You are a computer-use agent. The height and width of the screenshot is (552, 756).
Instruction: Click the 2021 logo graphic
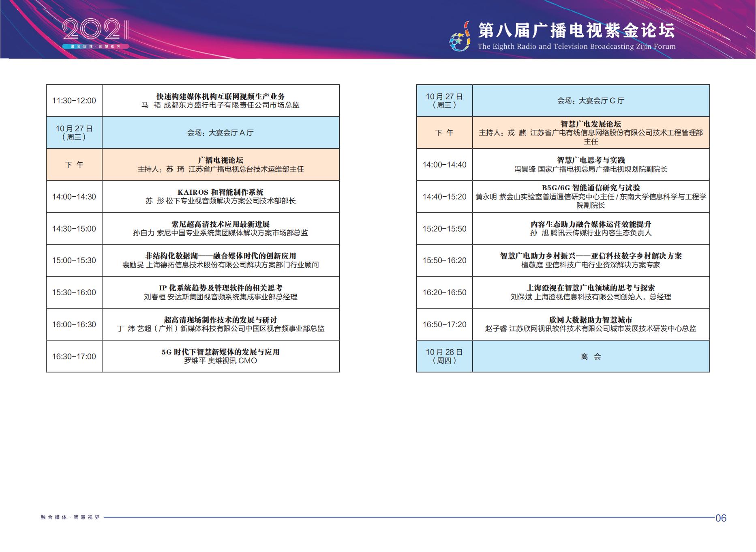(96, 34)
